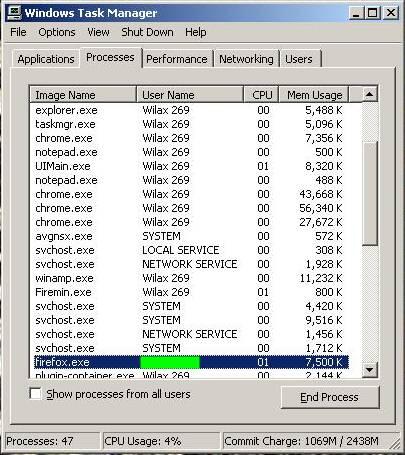Open the File menu
The image size is (405, 455).
pos(18,32)
